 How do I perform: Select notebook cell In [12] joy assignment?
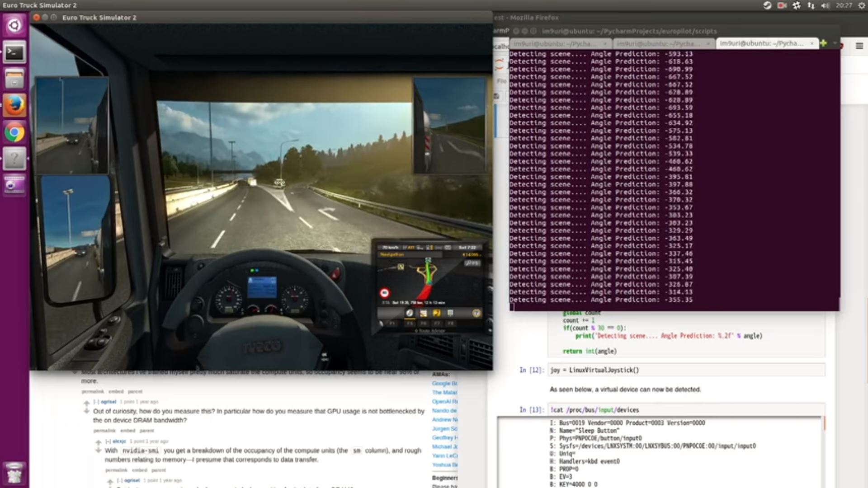[686, 370]
